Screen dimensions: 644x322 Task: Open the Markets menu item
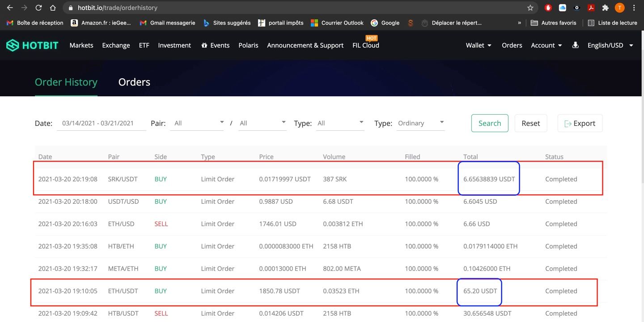tap(81, 45)
